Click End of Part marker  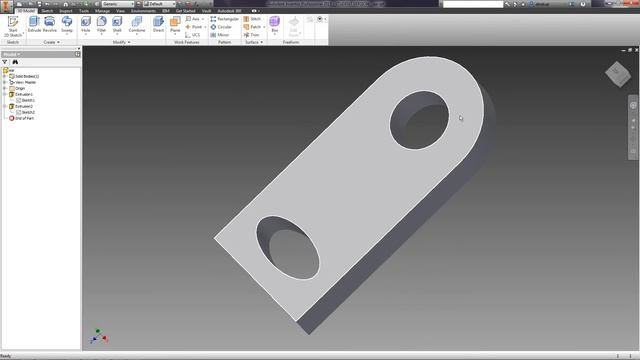22,118
